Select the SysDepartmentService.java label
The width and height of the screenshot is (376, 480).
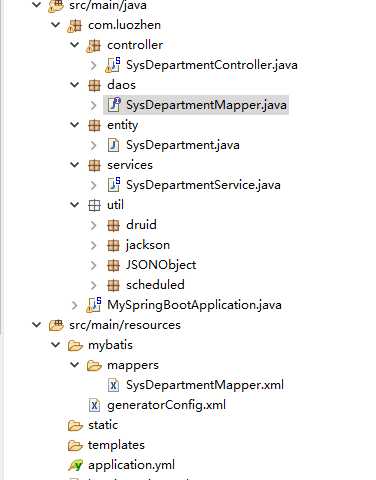coord(203,185)
